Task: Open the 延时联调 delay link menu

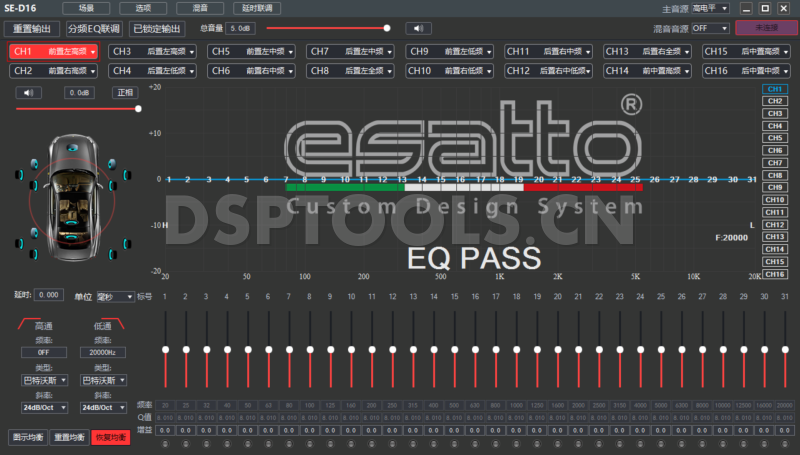Action: (257, 8)
